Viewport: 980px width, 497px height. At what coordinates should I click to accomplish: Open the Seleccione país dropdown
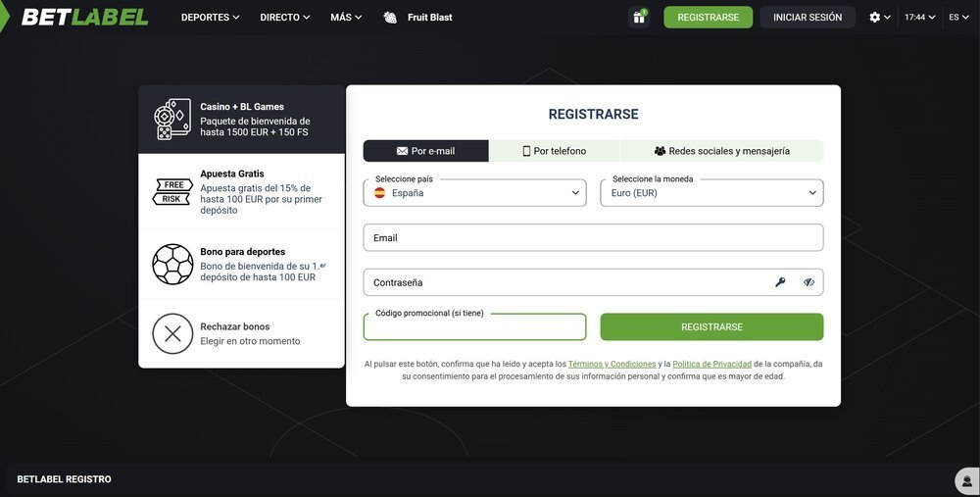pos(475,192)
